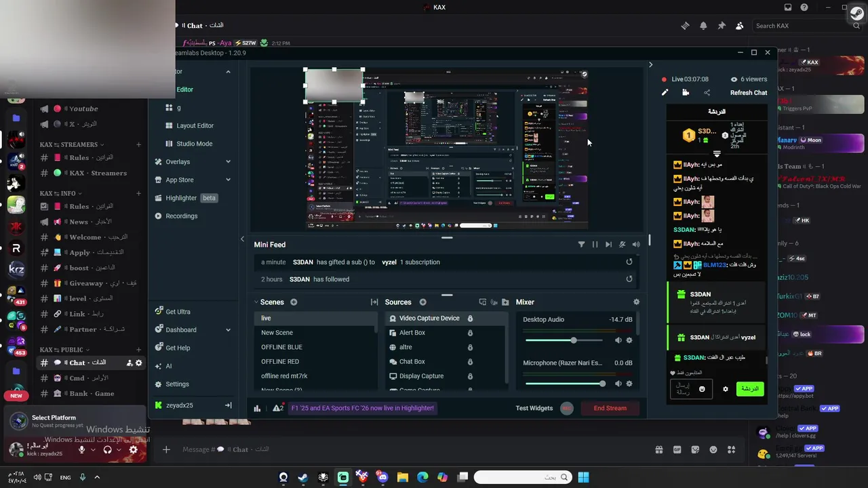This screenshot has height=488, width=868.
Task: Open the Giveaway channel in Discord
Action: point(91,283)
